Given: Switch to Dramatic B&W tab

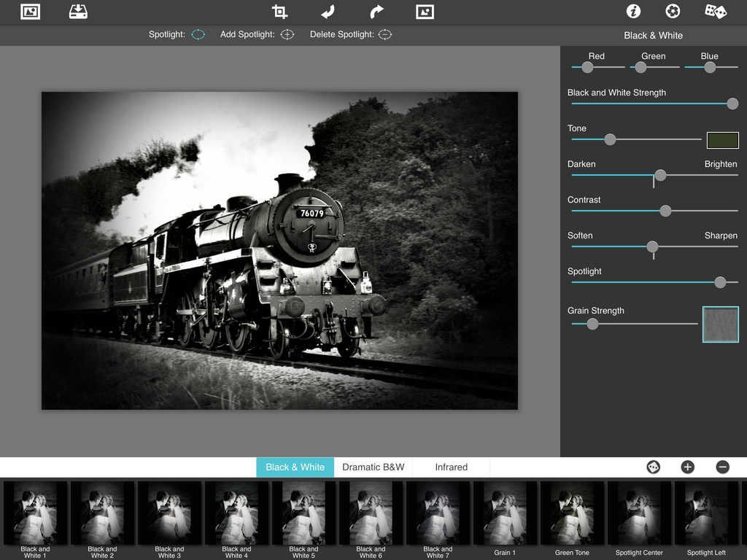Looking at the screenshot, I should 373,467.
